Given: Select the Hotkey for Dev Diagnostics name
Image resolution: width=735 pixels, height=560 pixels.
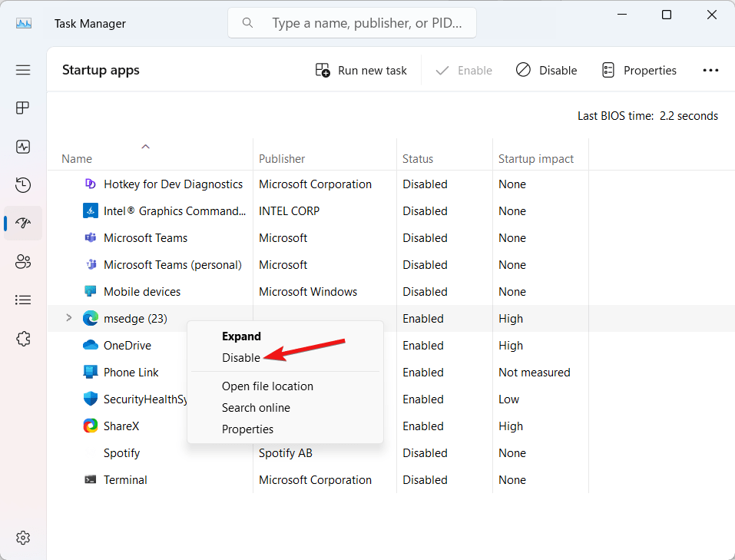Looking at the screenshot, I should [173, 184].
